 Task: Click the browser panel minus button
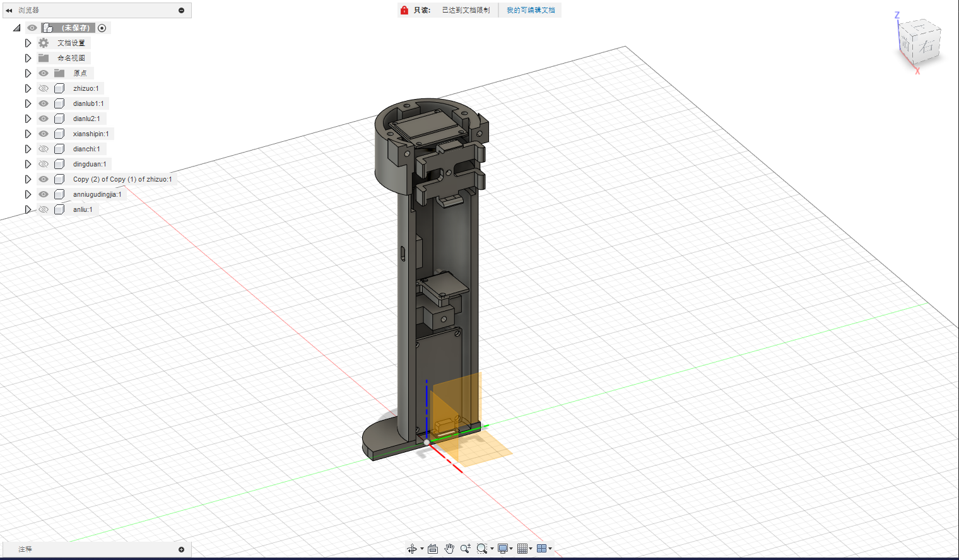[182, 10]
